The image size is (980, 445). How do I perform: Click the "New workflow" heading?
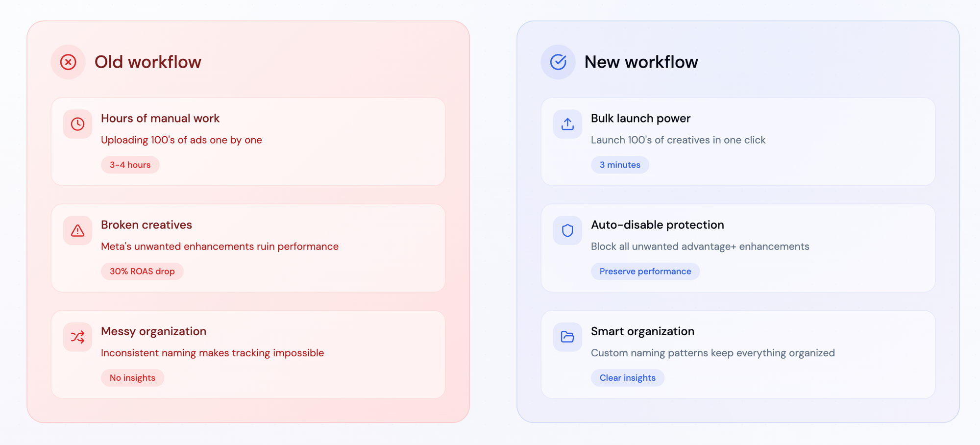[641, 62]
